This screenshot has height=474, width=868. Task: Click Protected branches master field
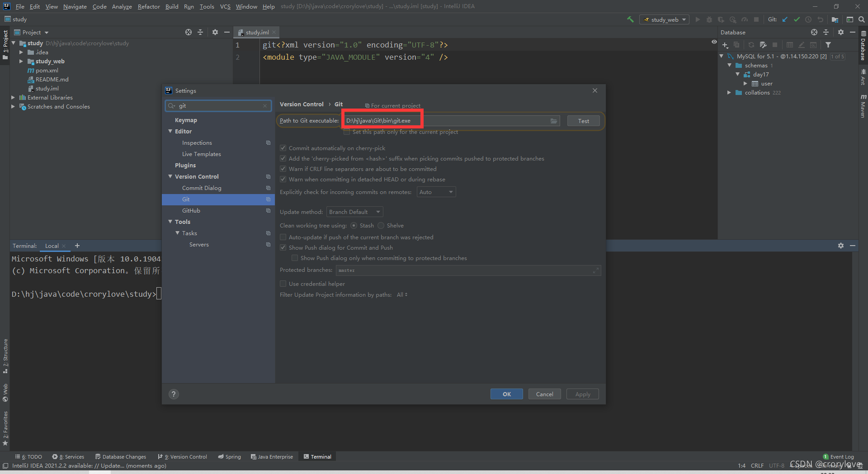point(468,270)
